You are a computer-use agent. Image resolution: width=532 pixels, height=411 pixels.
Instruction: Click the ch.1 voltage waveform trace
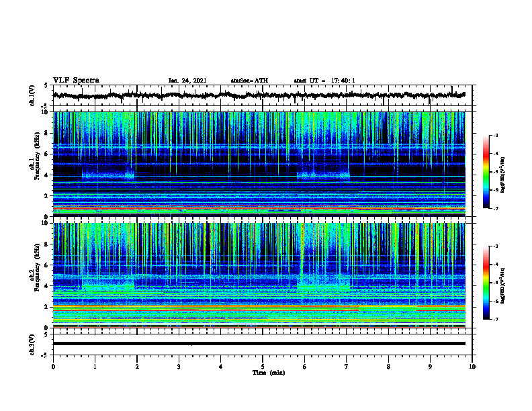click(259, 95)
